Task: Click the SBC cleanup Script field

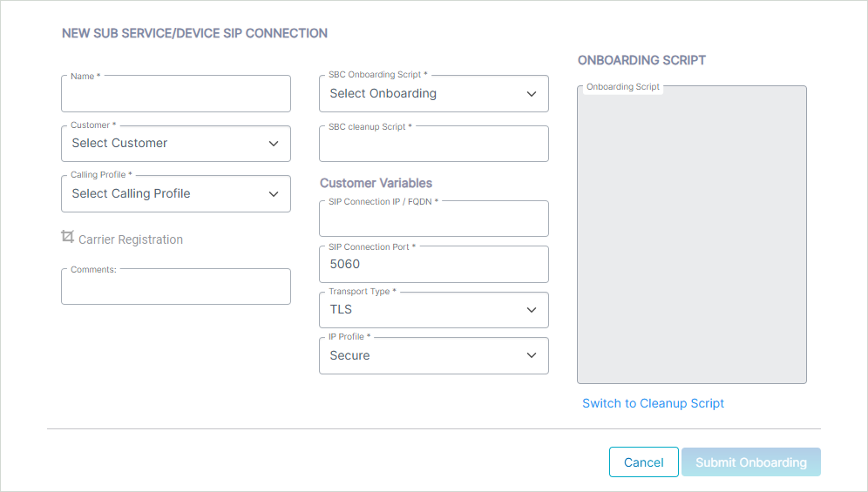Action: (434, 144)
